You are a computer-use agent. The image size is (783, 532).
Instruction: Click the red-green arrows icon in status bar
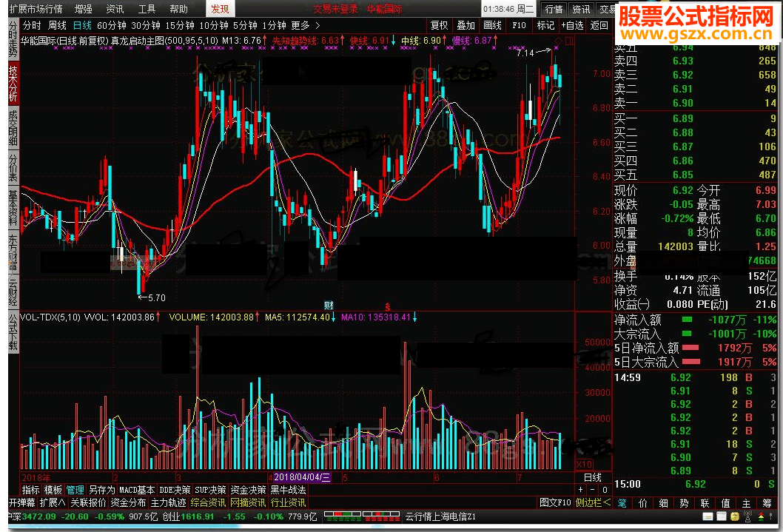pos(761,516)
